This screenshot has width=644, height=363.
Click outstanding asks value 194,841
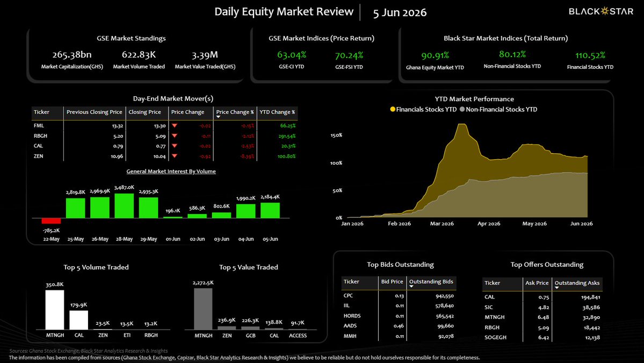(591, 297)
